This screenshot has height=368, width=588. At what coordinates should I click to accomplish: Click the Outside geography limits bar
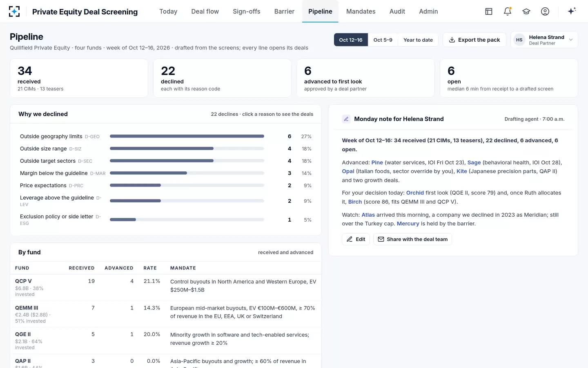[x=187, y=136]
